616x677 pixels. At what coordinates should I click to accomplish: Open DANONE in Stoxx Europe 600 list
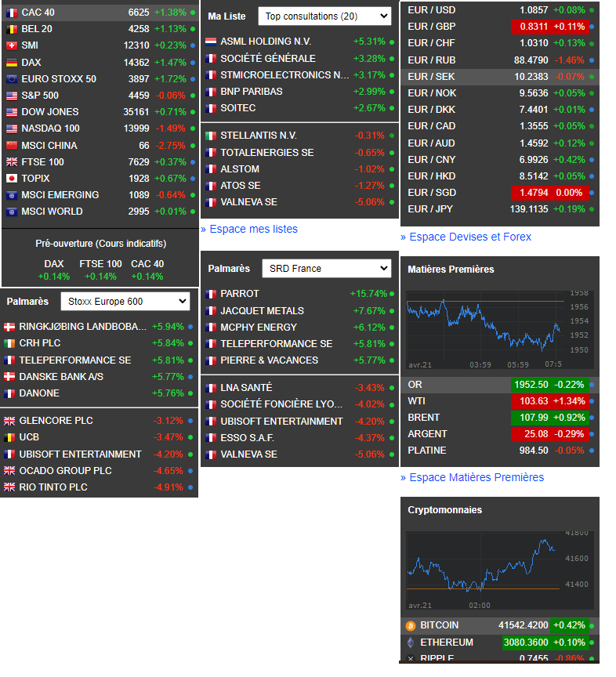pos(99,393)
